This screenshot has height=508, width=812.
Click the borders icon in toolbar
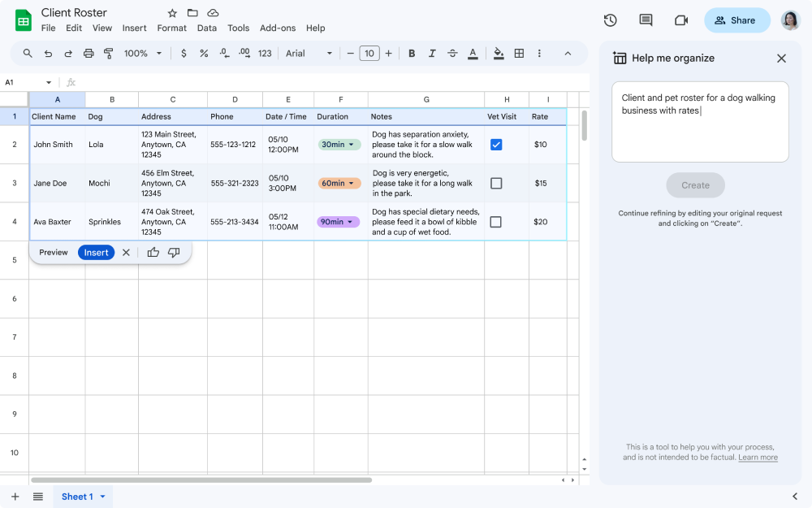(x=519, y=54)
